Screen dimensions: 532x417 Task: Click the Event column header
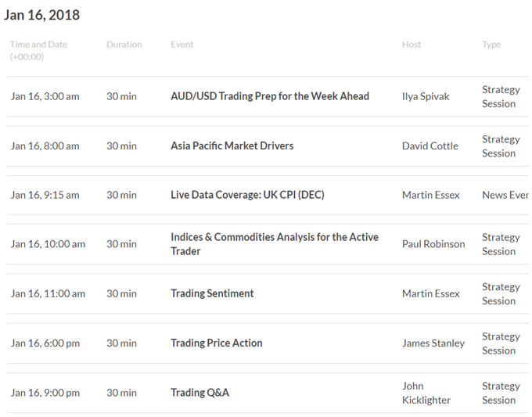click(182, 45)
